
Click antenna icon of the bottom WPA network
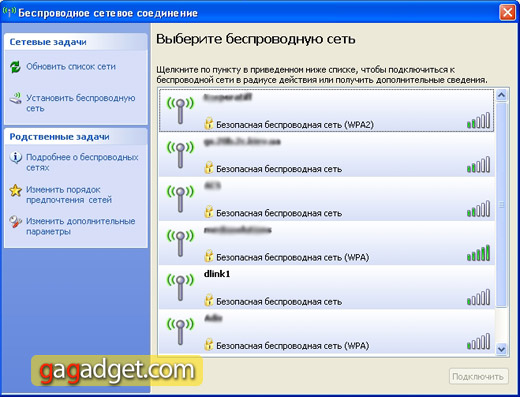tap(180, 331)
